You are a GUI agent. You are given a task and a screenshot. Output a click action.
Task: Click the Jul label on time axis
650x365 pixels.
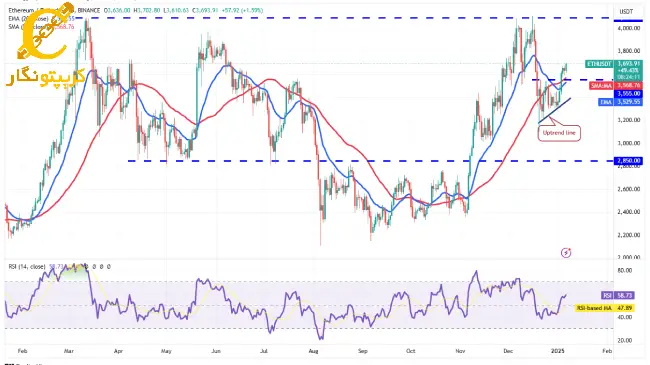point(263,351)
